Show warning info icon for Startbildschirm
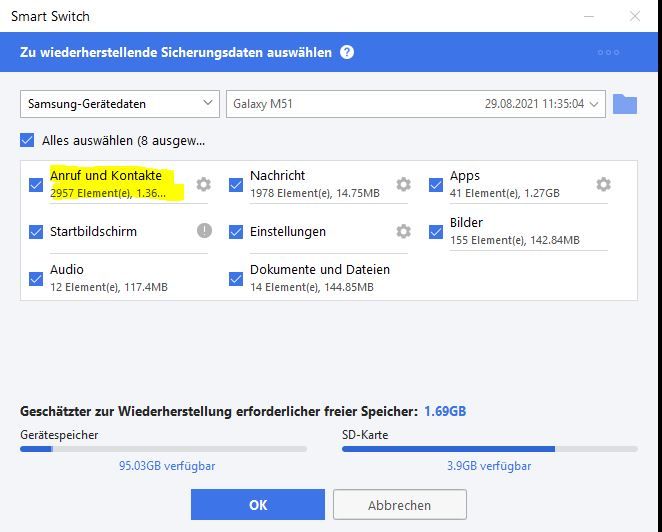662x532 pixels. coord(204,231)
